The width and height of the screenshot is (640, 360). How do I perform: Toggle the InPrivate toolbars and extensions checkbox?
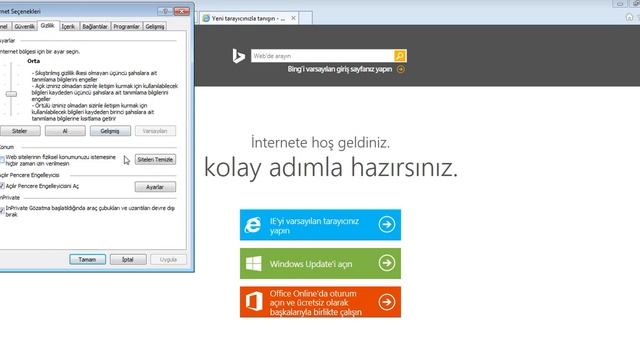click(2, 211)
